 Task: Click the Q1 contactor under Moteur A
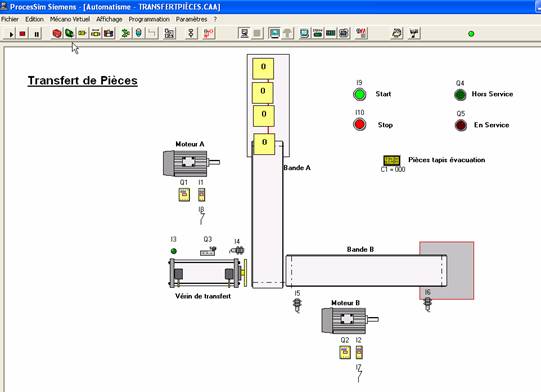[x=184, y=195]
